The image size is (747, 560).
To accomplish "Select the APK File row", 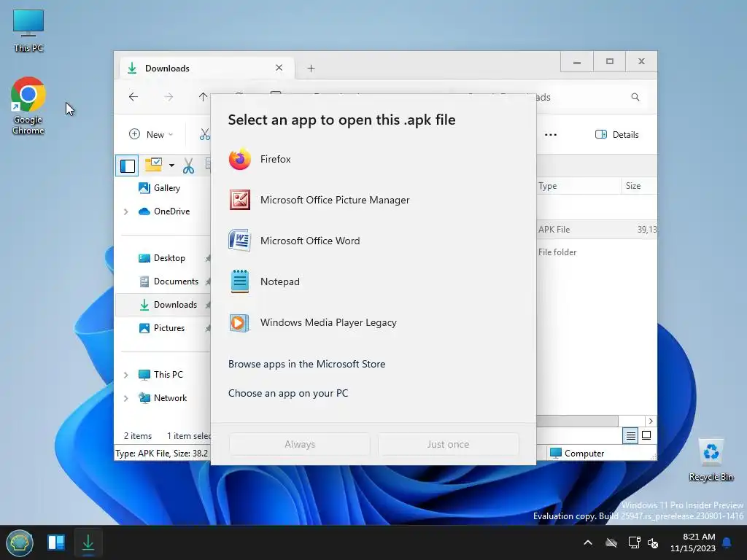I will [597, 230].
